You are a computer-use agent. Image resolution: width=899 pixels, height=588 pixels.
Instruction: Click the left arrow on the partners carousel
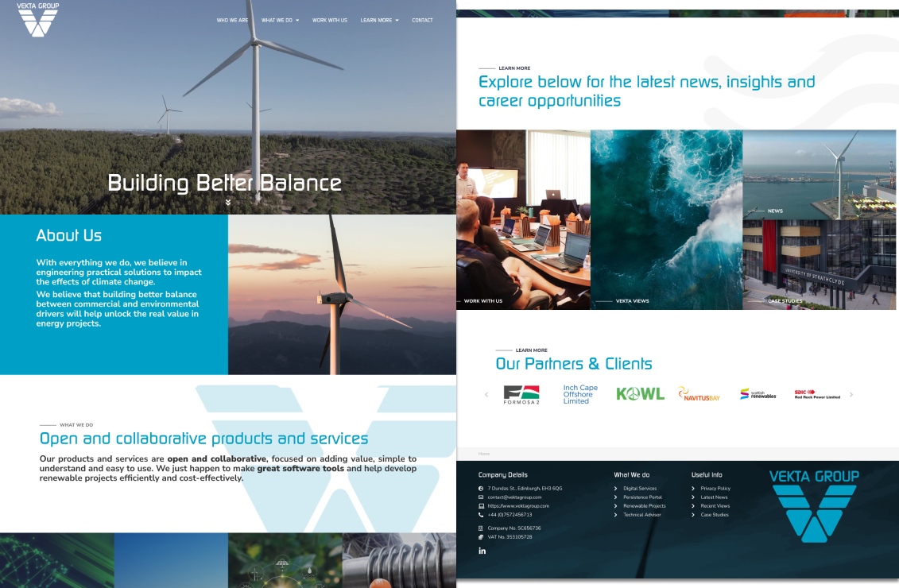pyautogui.click(x=486, y=394)
